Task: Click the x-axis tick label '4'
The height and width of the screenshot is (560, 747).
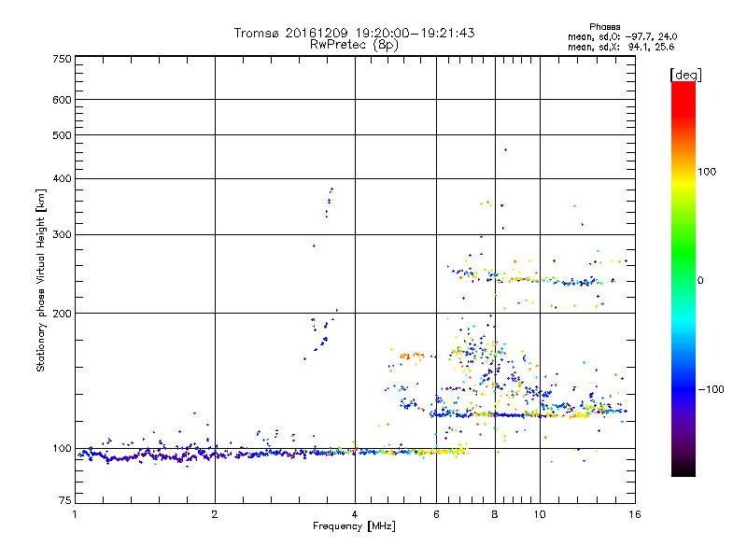Action: [355, 514]
